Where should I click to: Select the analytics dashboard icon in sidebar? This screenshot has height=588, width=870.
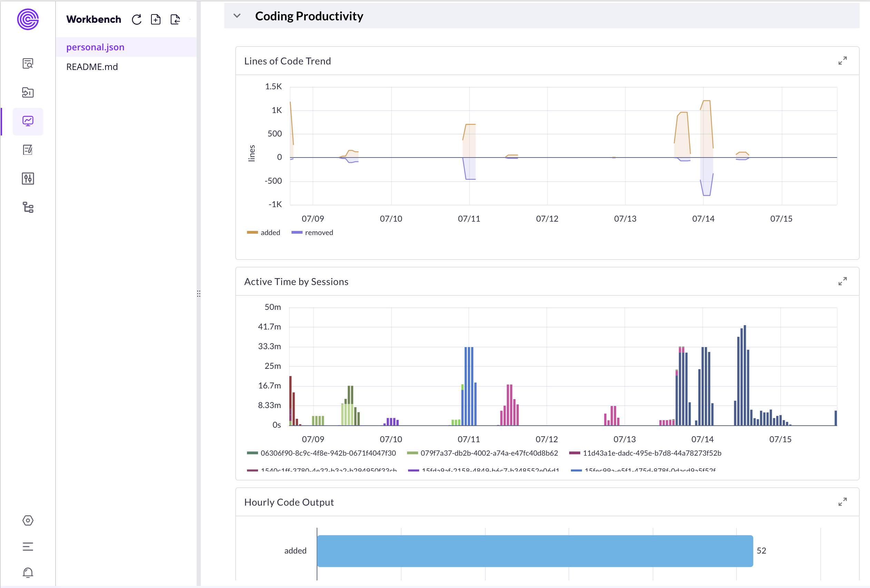tap(28, 121)
